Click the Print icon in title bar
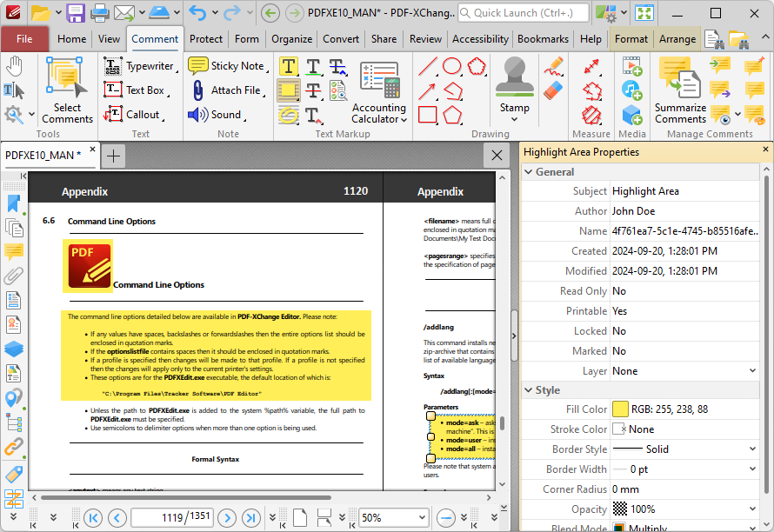 click(x=100, y=13)
